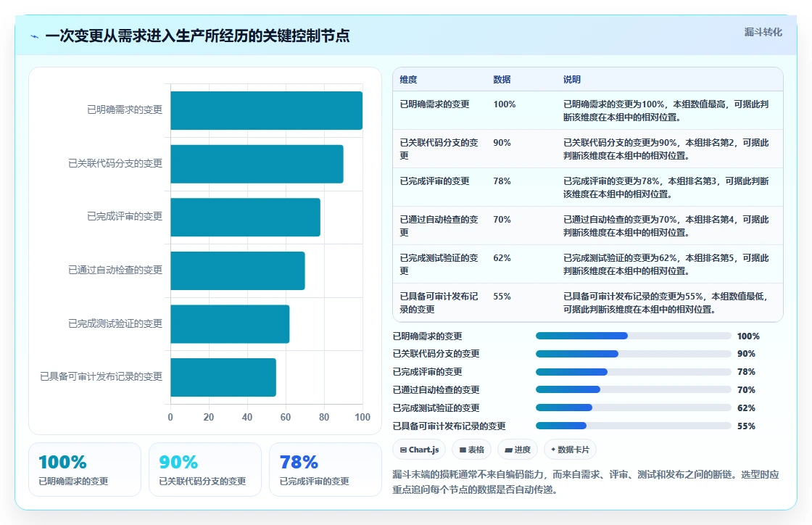Viewport: 812px width, 525px height.
Task: Select the 表格 chip
Action: click(472, 450)
